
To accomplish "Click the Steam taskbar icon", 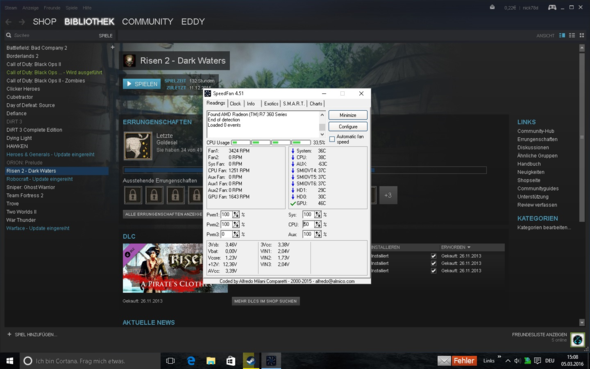I will [x=250, y=361].
